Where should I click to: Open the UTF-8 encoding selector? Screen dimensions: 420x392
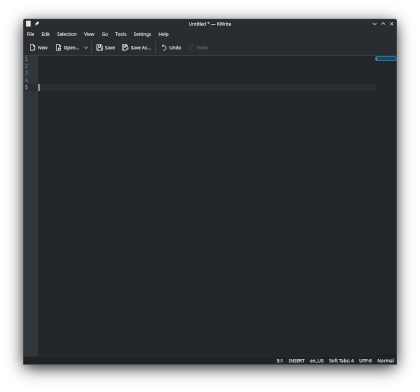coord(365,361)
